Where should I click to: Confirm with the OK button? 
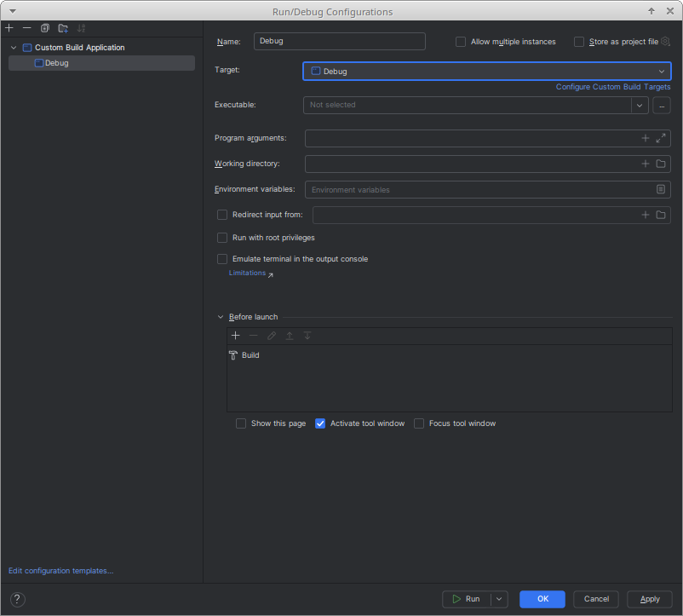542,600
